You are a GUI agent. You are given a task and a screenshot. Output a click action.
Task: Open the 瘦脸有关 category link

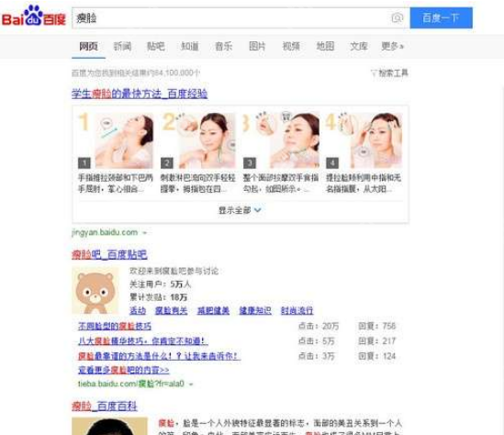(x=172, y=311)
